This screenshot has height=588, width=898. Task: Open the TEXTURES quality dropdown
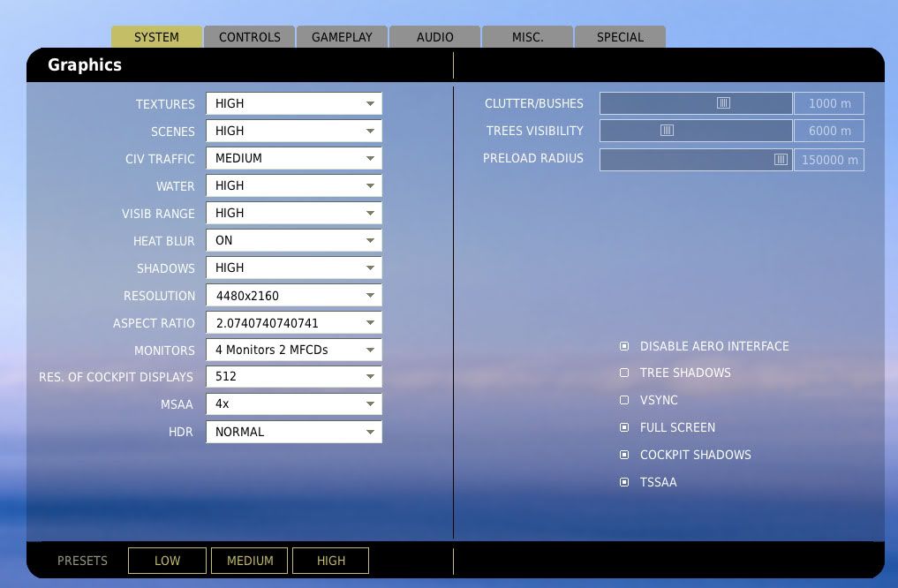[x=293, y=103]
